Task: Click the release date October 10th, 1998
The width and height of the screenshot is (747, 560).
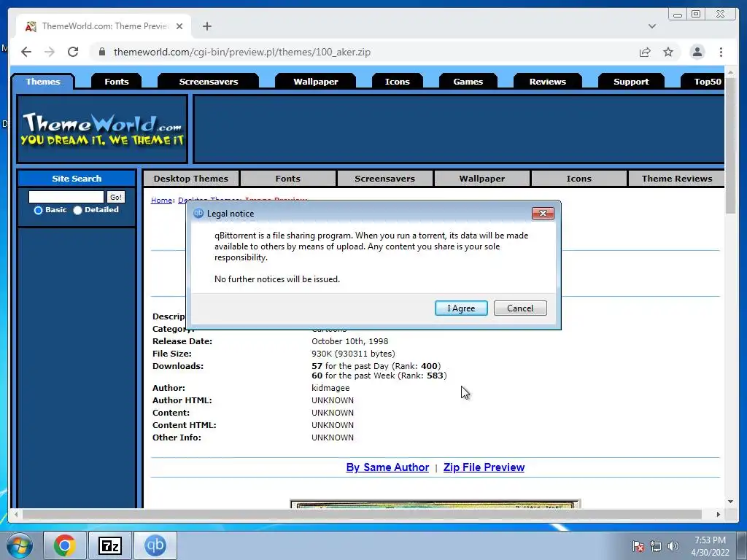Action: (350, 341)
